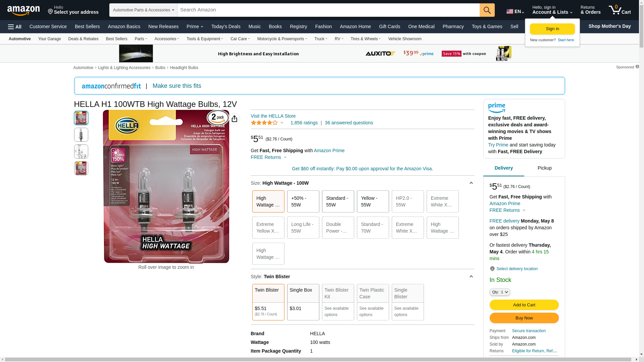The image size is (644, 362).
Task: Collapse the Size options section
Action: [471, 183]
